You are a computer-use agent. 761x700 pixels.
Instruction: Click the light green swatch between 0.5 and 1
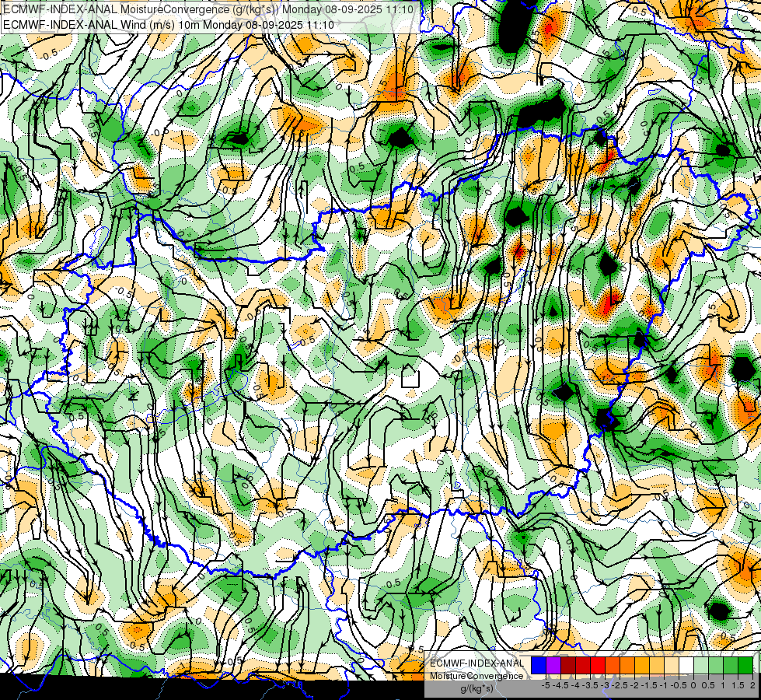716,666
